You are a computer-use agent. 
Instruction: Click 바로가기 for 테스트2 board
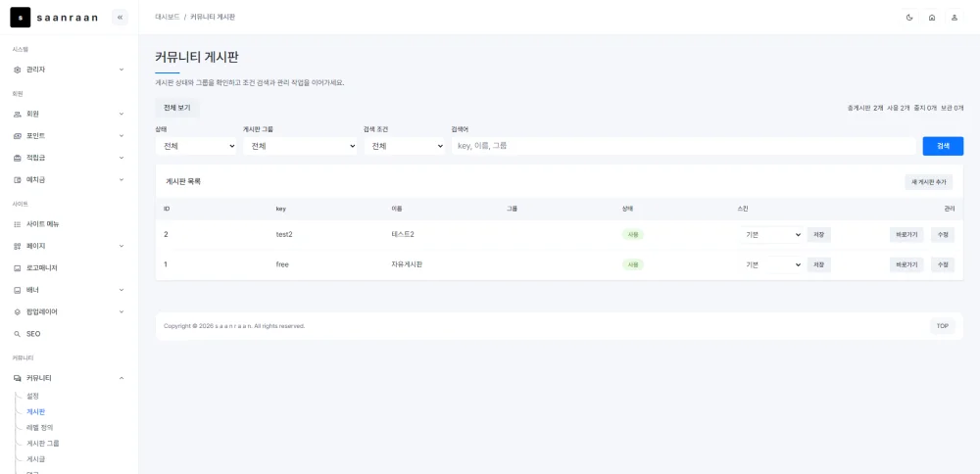coord(906,235)
